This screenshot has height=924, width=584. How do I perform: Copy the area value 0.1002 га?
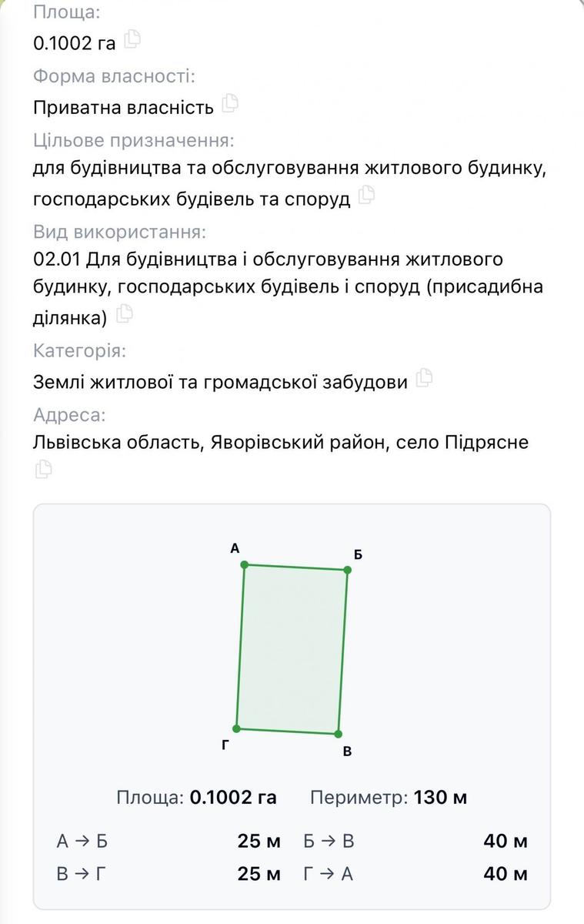pyautogui.click(x=132, y=39)
